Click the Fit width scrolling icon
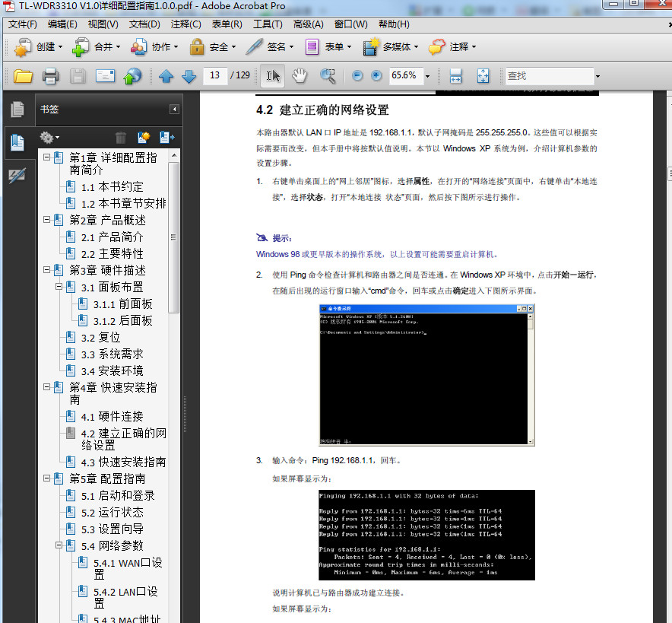This screenshot has height=623, width=672. click(x=455, y=76)
